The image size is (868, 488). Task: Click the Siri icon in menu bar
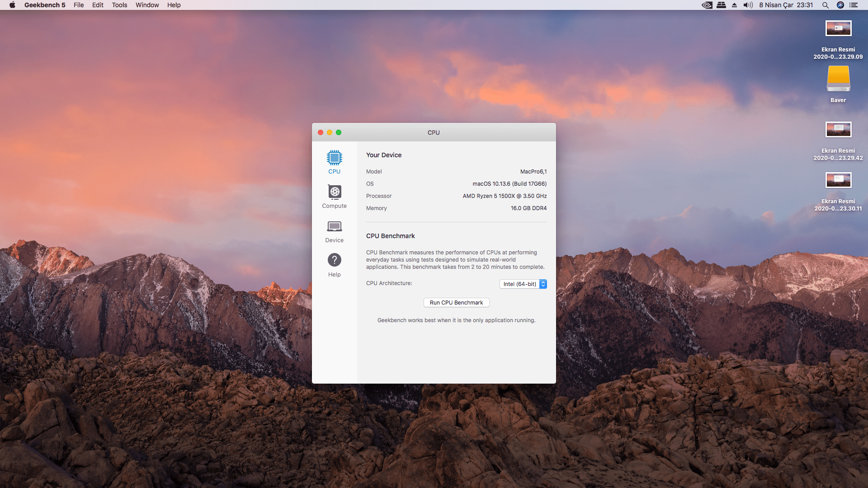point(840,5)
